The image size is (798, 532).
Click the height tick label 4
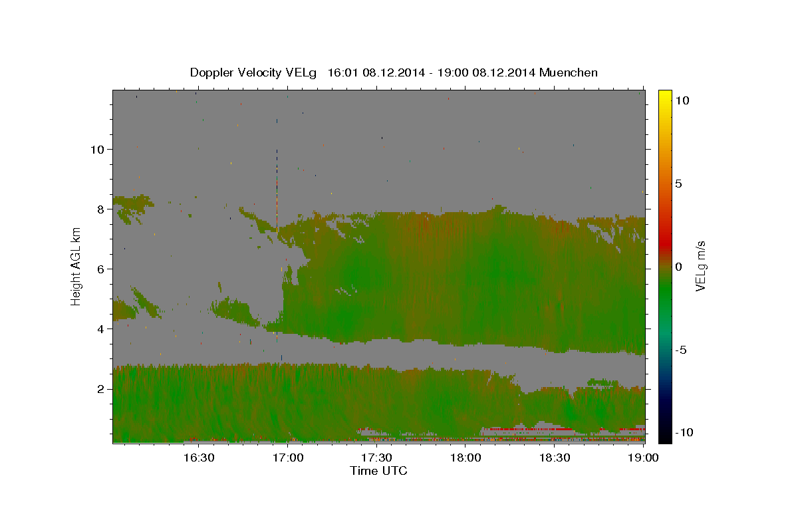100,329
